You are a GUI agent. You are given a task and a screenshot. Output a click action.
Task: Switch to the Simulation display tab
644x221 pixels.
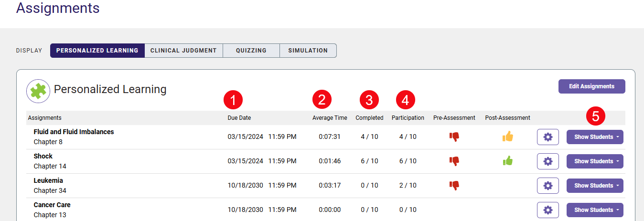pos(308,51)
